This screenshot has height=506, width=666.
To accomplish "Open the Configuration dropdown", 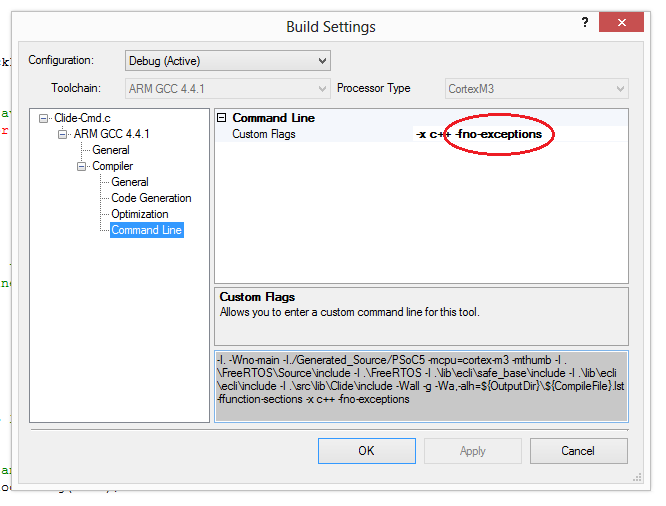I will [228, 61].
